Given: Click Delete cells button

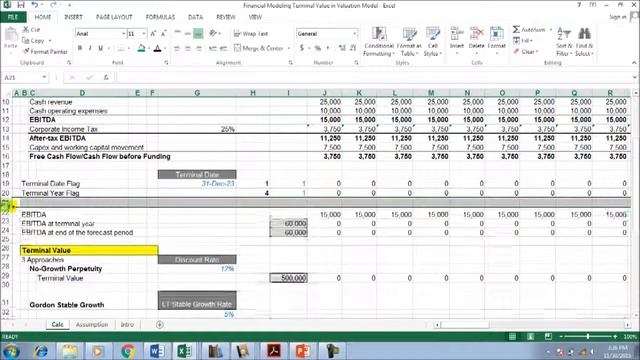Looking at the screenshot, I should coord(476,41).
